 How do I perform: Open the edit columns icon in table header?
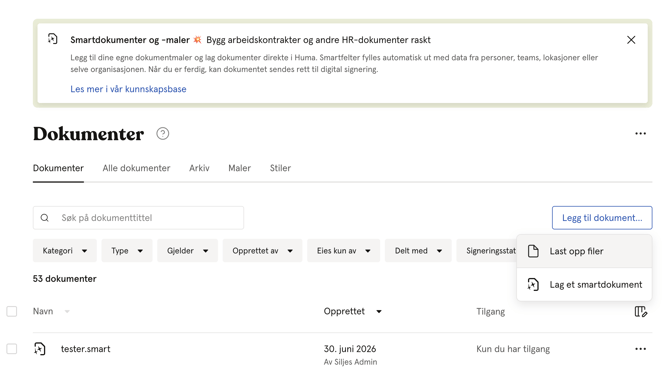point(641,312)
